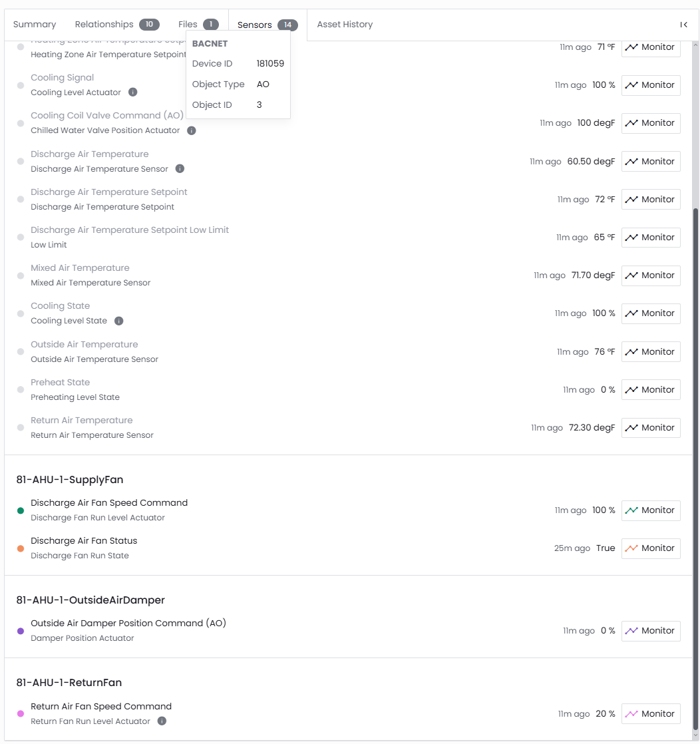Click the scroll down arrow of the scrollbar
700x744 pixels.
(x=695, y=735)
